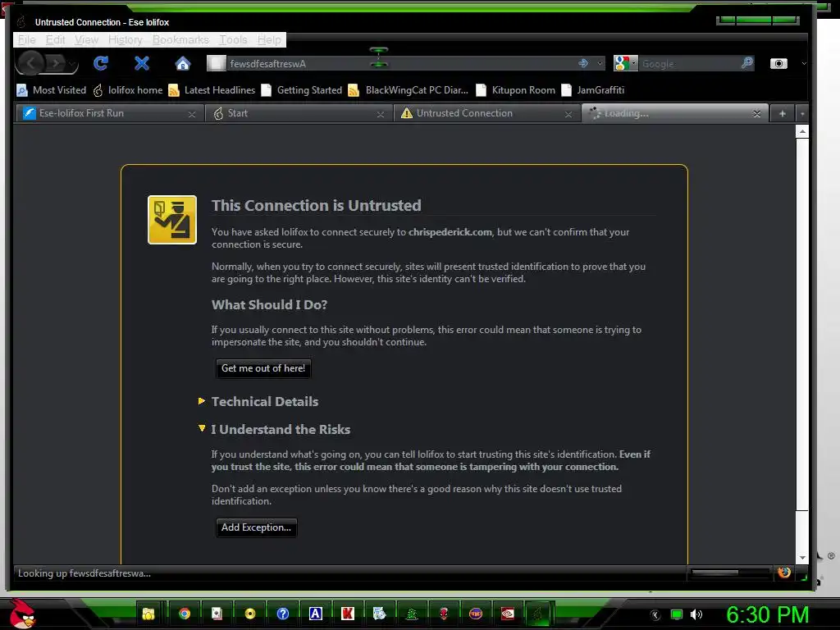Close the Ese-lolifox First Run tab
This screenshot has height=630, width=840.
pos(192,114)
